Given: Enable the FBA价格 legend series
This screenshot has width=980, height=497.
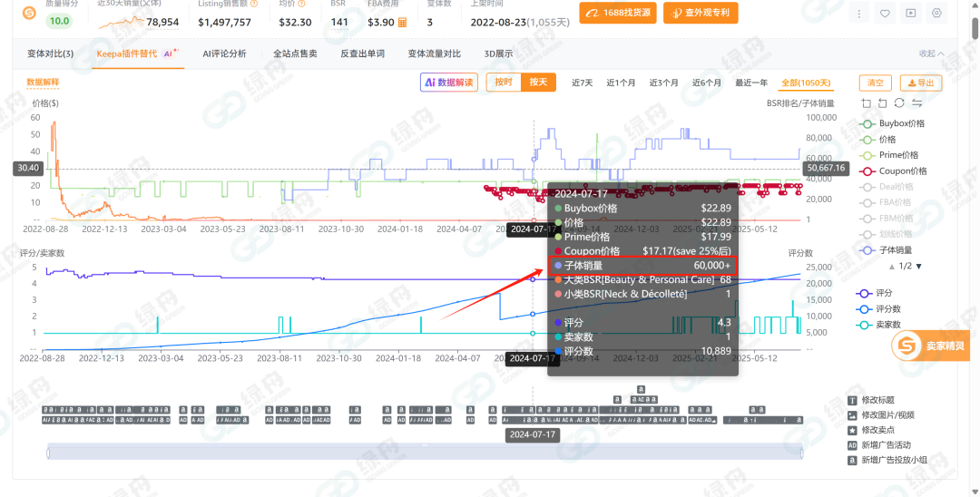Looking at the screenshot, I should 886,202.
